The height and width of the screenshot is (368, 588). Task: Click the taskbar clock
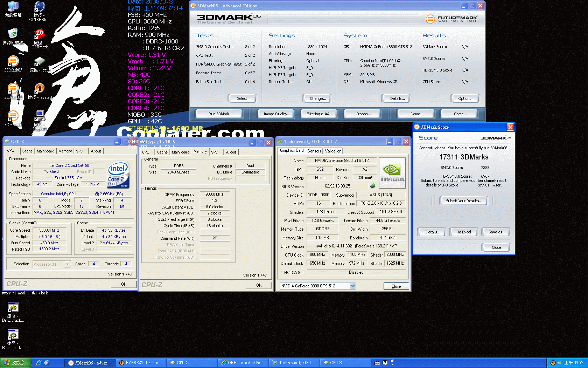pyautogui.click(x=574, y=363)
